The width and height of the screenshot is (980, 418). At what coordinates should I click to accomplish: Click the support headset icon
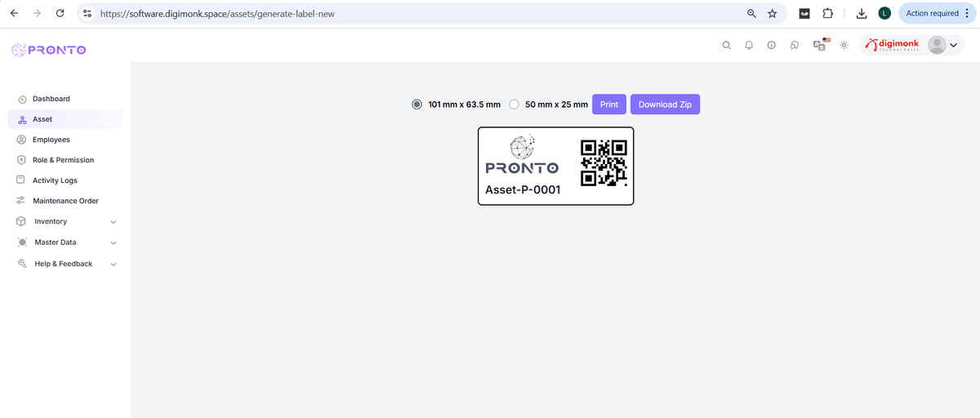point(795,46)
